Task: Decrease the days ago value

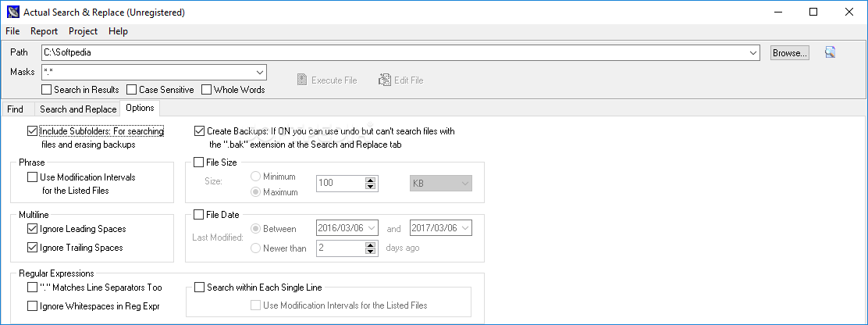Action: pos(371,252)
